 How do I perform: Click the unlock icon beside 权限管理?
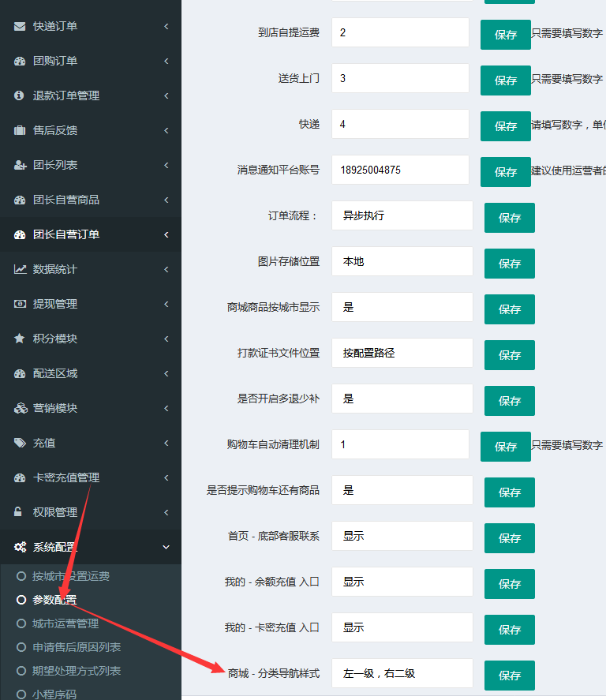[x=20, y=512]
